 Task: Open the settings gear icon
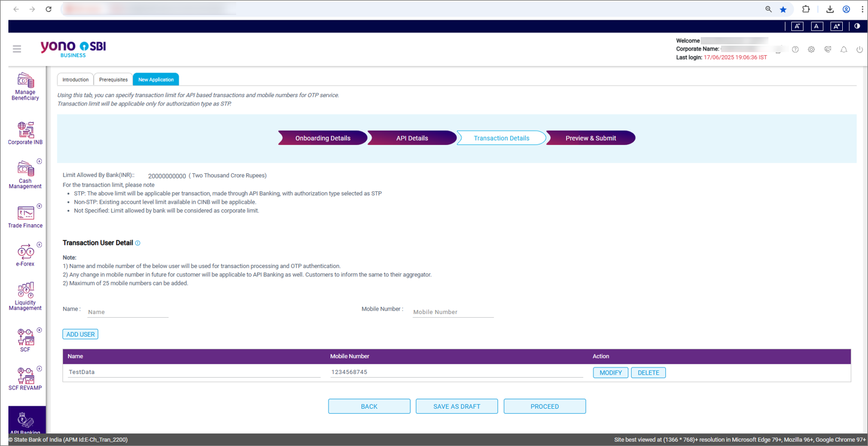pos(811,50)
